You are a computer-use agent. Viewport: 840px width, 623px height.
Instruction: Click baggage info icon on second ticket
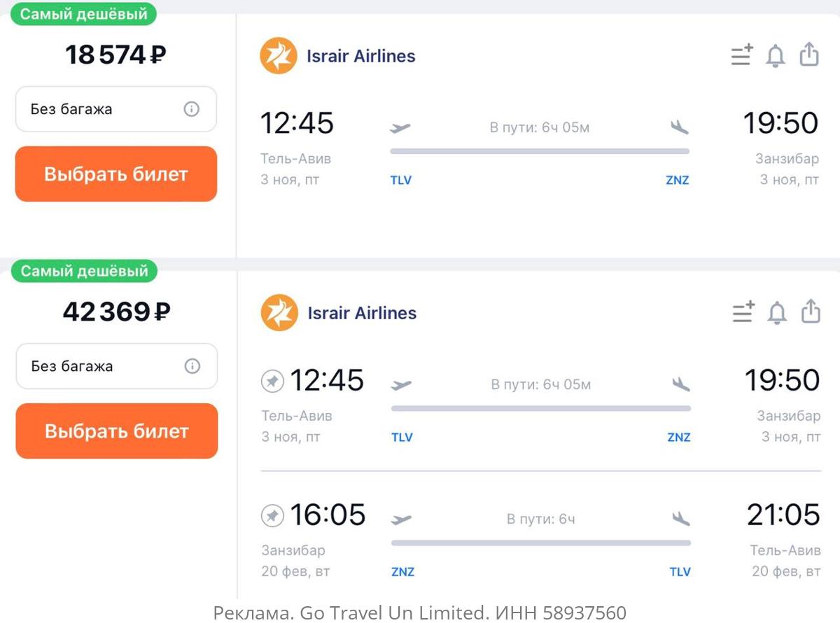(x=192, y=366)
